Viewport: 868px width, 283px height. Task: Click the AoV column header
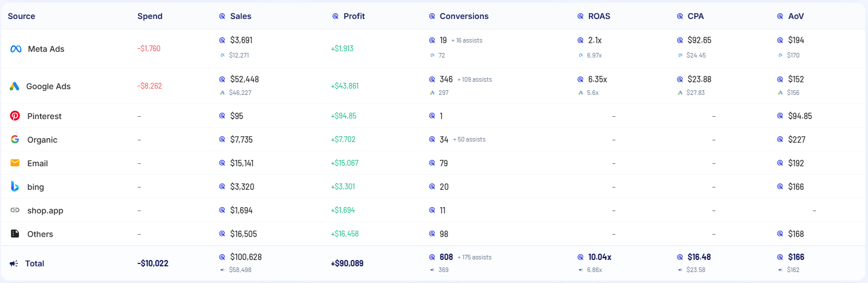(x=796, y=16)
